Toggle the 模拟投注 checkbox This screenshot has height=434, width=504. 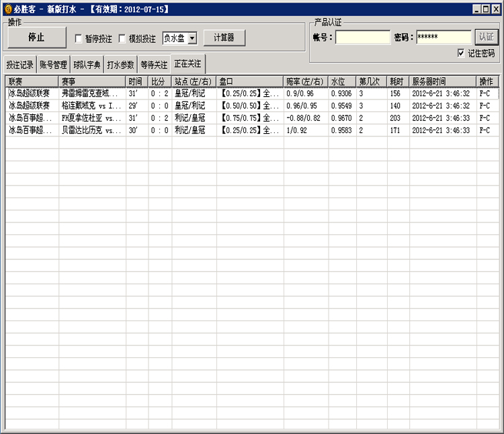coord(122,39)
